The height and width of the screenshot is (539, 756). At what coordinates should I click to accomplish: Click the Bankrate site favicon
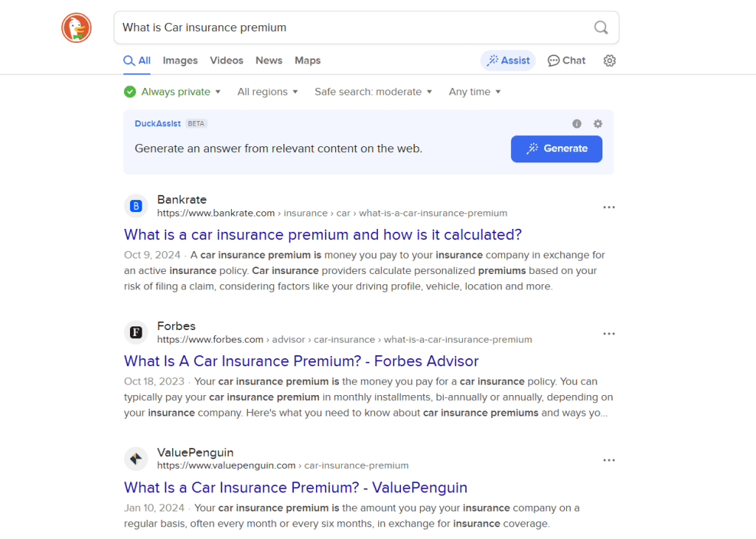[136, 206]
